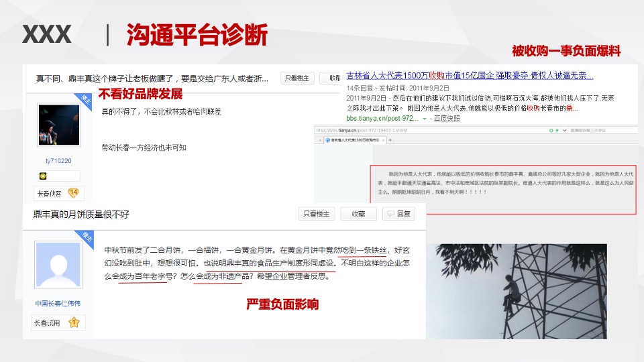Viewport: 644px width, 362px height.
Task: Close the 吉林省人大代表1500万 browser tab
Action: click(383, 140)
